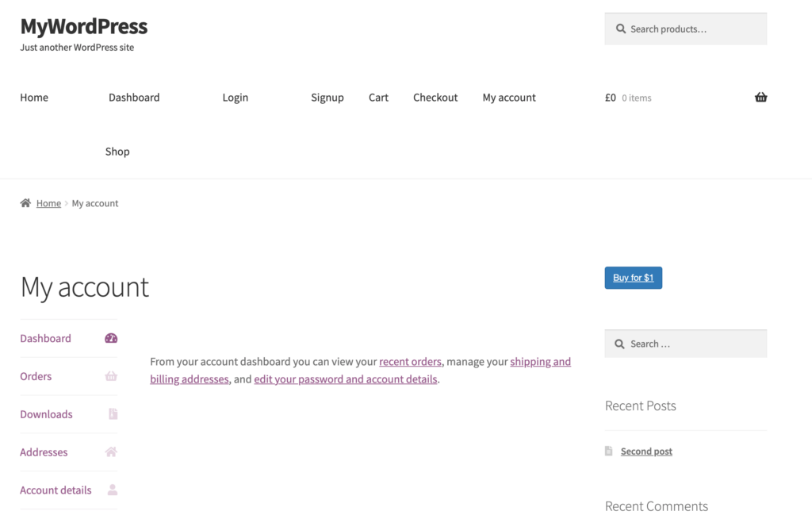Focus the sidebar Search field
The height and width of the screenshot is (515, 812).
coord(686,344)
